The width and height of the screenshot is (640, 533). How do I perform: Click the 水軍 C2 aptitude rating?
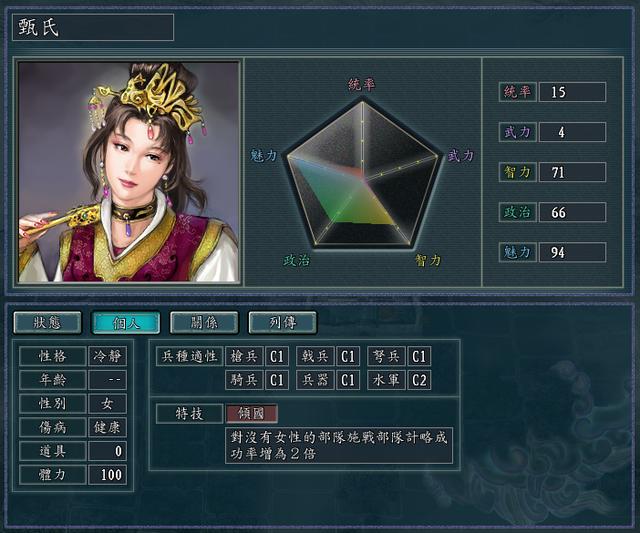419,380
